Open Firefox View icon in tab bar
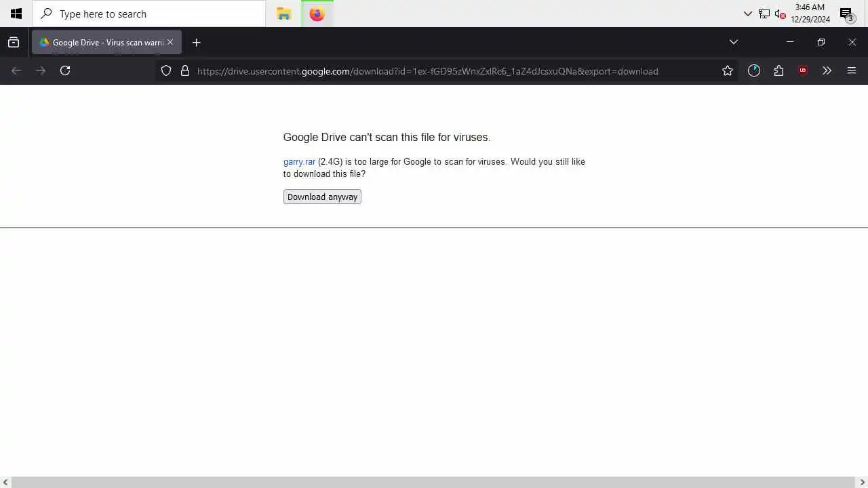 tap(14, 42)
